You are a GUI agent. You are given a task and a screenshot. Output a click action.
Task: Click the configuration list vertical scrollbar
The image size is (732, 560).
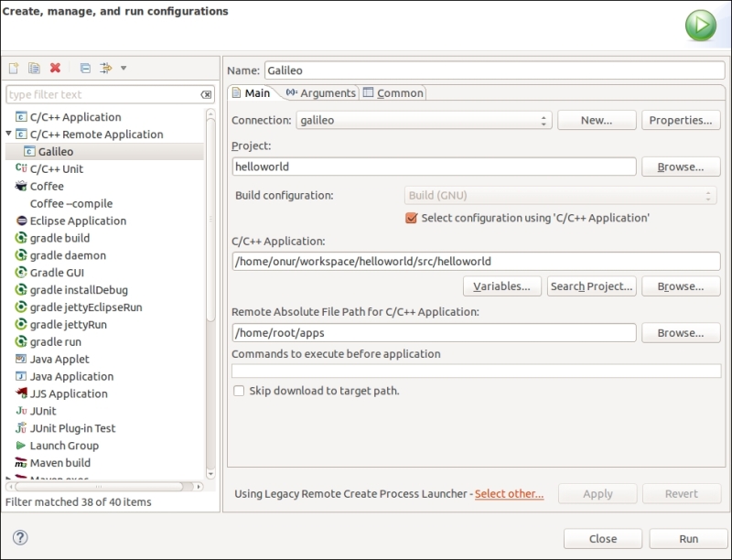210,220
